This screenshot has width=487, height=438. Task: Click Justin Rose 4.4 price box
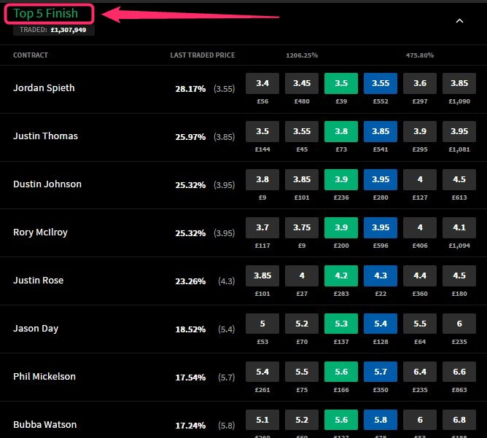(x=420, y=276)
